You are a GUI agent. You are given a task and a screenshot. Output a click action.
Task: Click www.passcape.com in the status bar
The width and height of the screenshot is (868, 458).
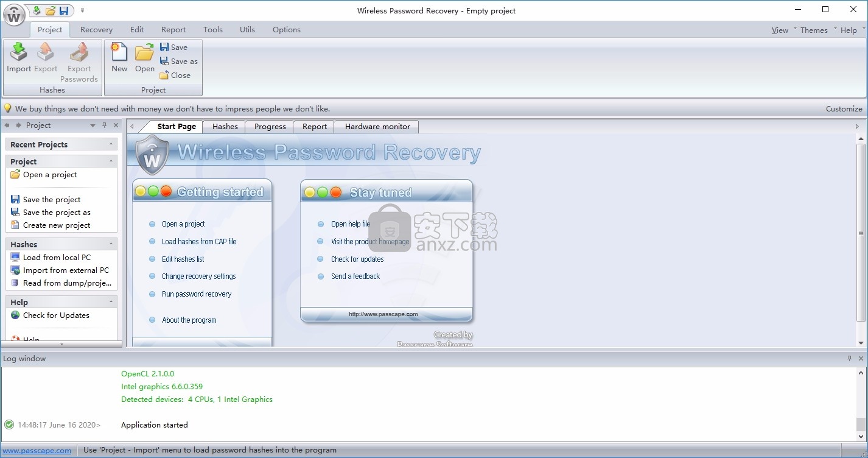(x=37, y=450)
